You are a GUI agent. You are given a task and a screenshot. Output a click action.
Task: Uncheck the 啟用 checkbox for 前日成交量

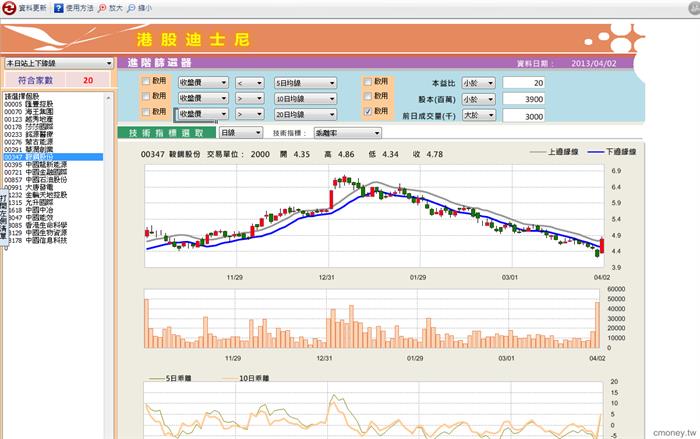coord(368,112)
